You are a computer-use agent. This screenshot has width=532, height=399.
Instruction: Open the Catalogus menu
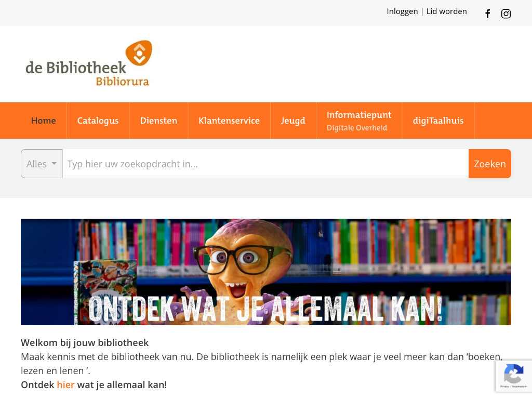[x=98, y=121]
